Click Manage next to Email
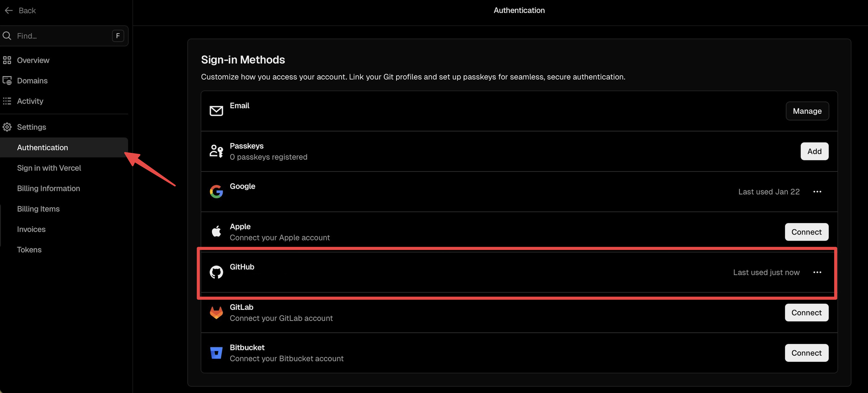Screen dimensions: 868x393 click(807, 111)
